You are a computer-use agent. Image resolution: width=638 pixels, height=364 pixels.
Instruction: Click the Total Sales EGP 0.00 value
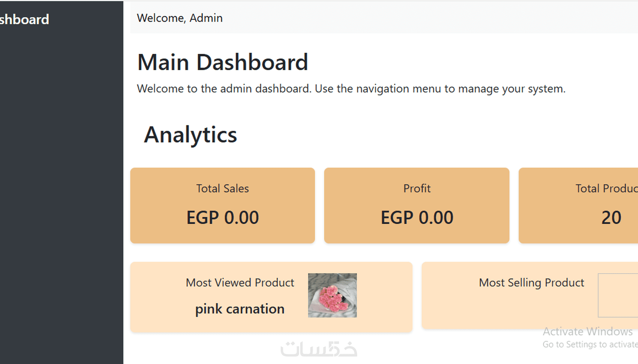coord(223,218)
